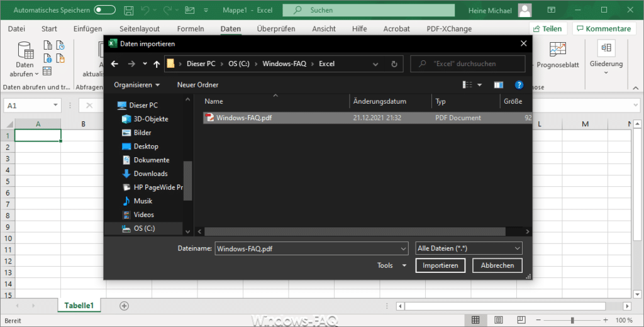Click the zoom out minus icon
Viewport: 644px width, 327px height.
pyautogui.click(x=538, y=320)
